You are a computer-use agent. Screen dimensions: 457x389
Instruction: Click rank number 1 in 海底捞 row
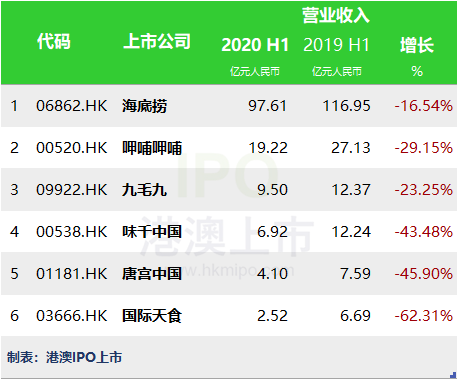point(14,106)
